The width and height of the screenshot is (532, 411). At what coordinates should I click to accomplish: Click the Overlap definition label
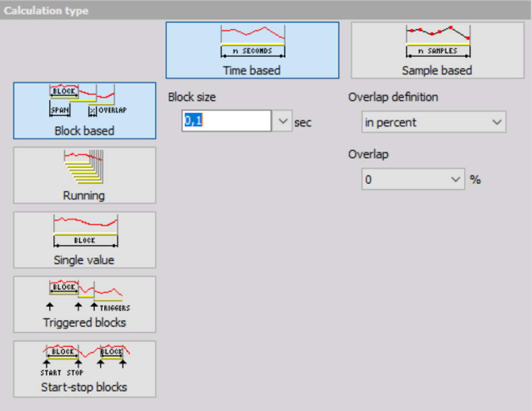[393, 97]
